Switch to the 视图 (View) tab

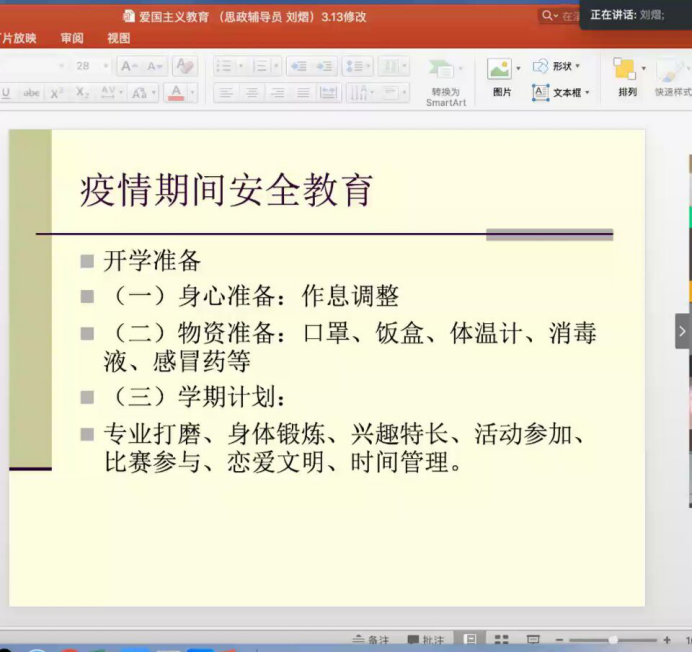click(119, 38)
